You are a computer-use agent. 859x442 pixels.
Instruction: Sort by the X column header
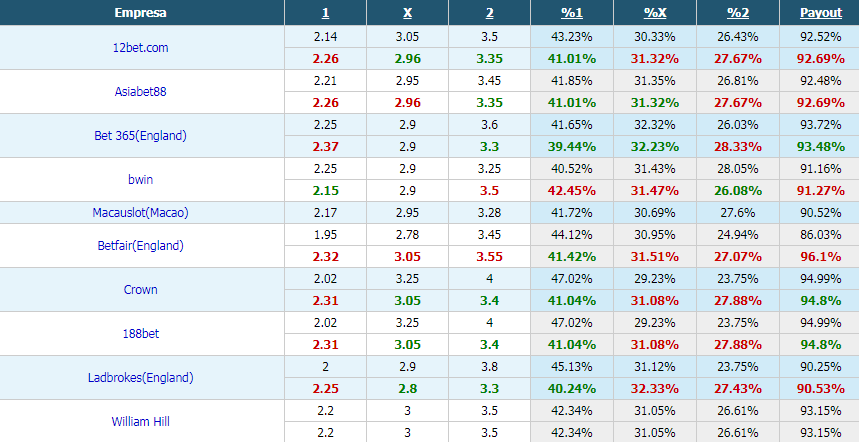point(408,13)
